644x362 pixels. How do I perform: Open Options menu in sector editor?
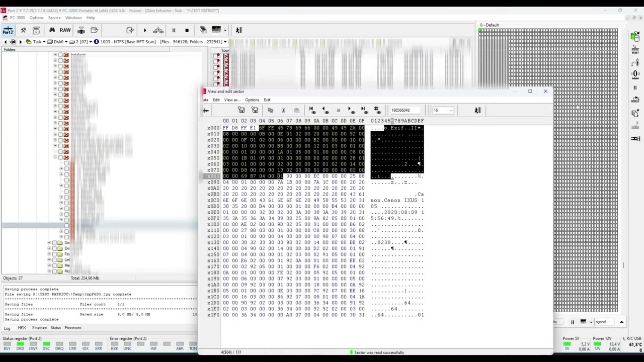[252, 100]
